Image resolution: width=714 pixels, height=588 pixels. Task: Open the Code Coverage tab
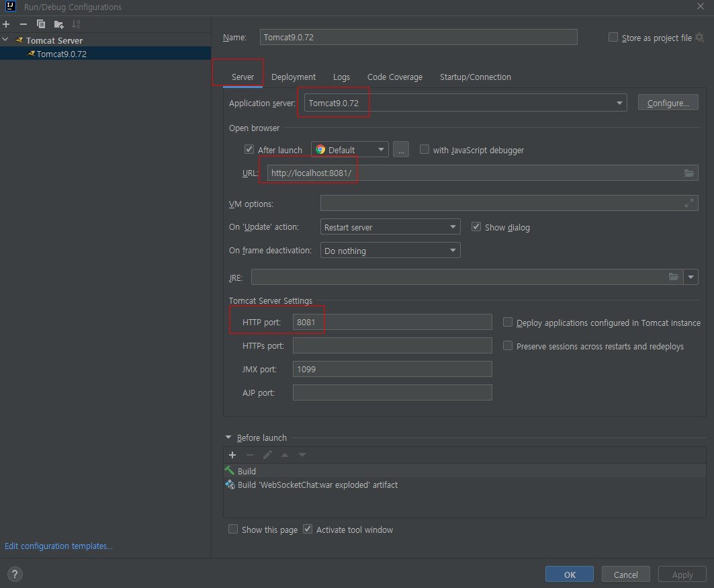click(395, 77)
